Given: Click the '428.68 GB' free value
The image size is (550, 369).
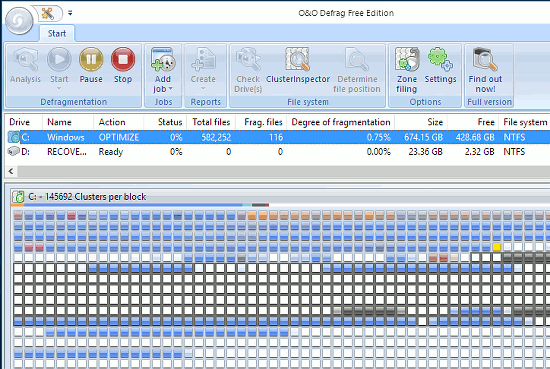Looking at the screenshot, I should pyautogui.click(x=475, y=137).
